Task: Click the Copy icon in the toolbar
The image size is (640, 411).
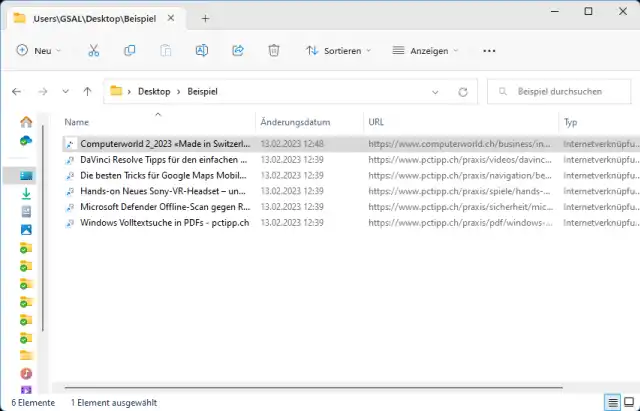Action: [x=130, y=51]
